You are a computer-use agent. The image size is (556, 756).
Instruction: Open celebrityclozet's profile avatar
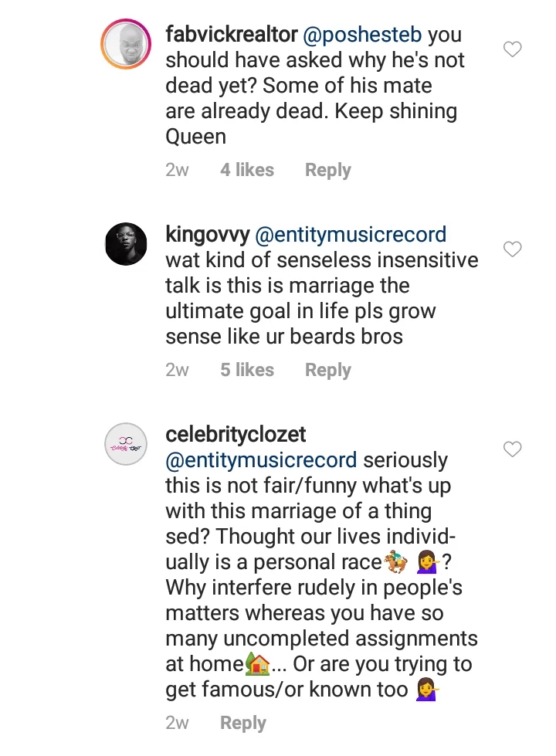pyautogui.click(x=125, y=443)
